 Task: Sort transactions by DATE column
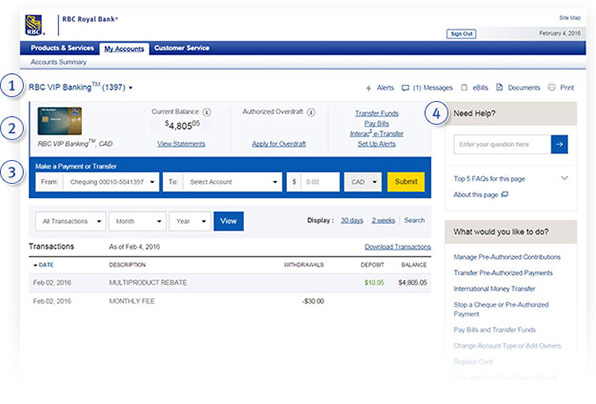coord(43,265)
